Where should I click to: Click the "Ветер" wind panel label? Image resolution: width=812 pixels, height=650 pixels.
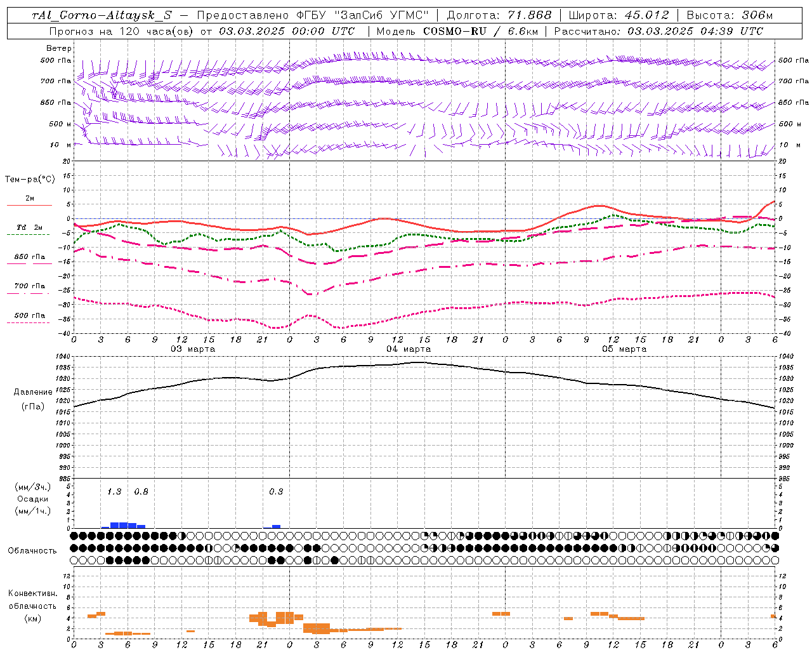tap(59, 48)
